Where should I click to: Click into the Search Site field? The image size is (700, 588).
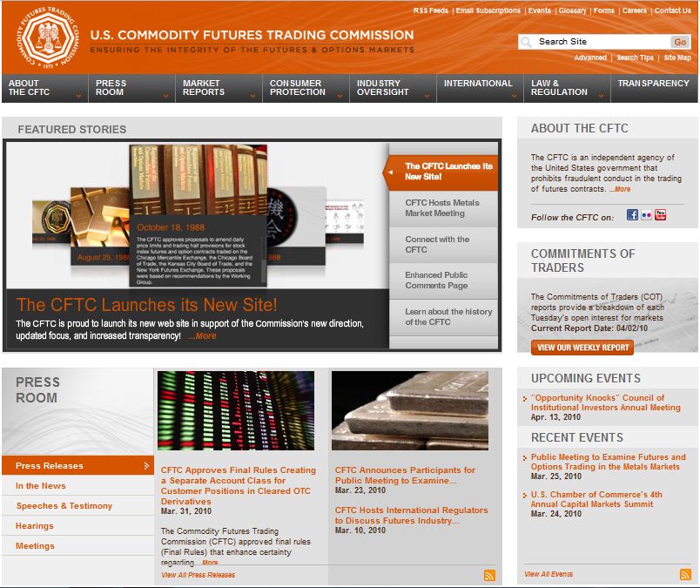click(601, 42)
